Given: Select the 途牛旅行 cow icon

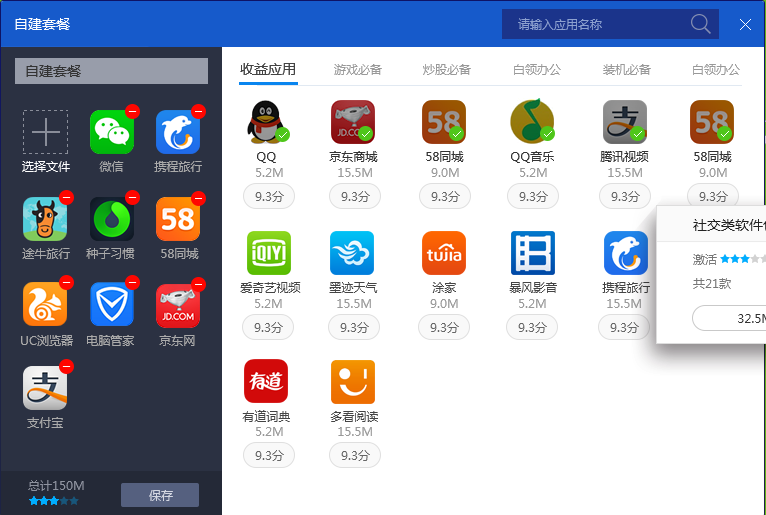Looking at the screenshot, I should pyautogui.click(x=45, y=219).
